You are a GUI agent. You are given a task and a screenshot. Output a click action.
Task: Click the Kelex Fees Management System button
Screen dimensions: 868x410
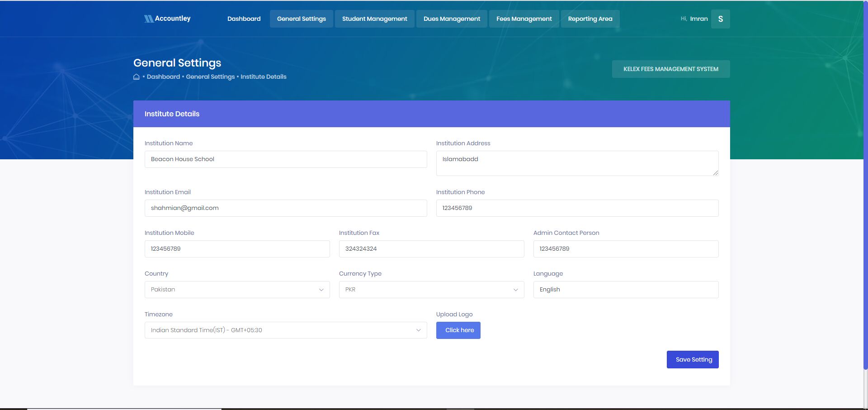pos(670,69)
